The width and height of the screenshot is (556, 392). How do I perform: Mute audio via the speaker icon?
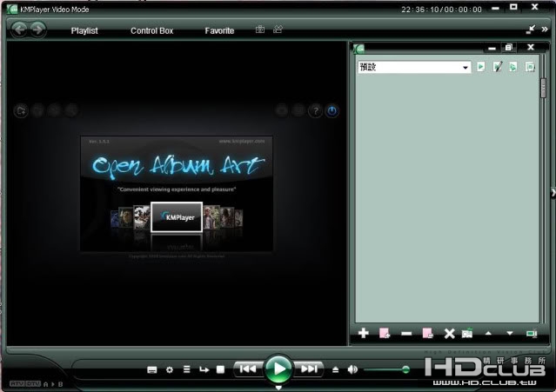click(352, 369)
